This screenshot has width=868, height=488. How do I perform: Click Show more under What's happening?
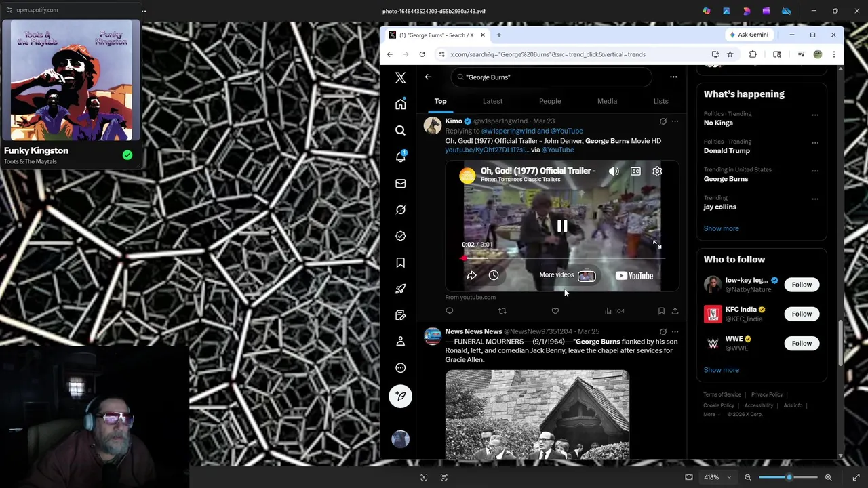[721, 228]
